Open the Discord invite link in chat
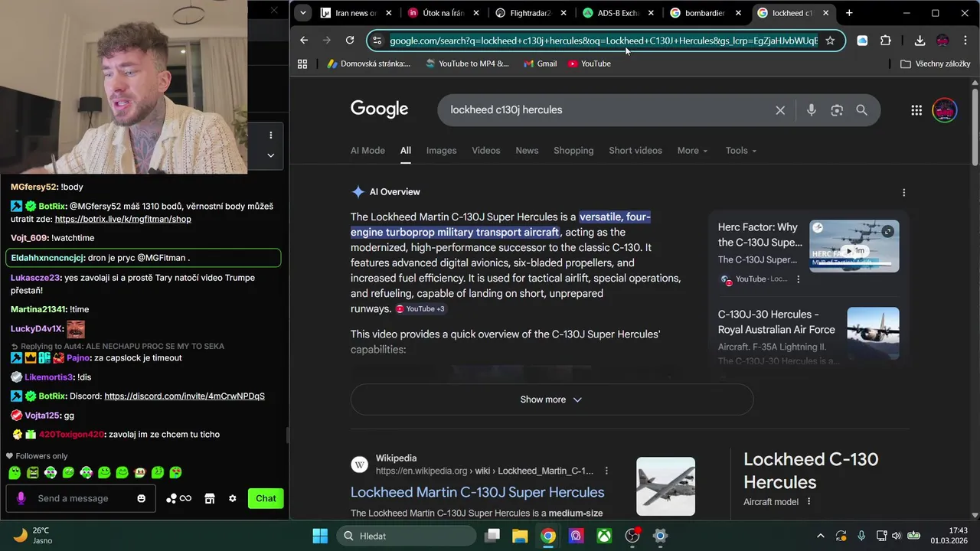980x551 pixels. coord(185,396)
